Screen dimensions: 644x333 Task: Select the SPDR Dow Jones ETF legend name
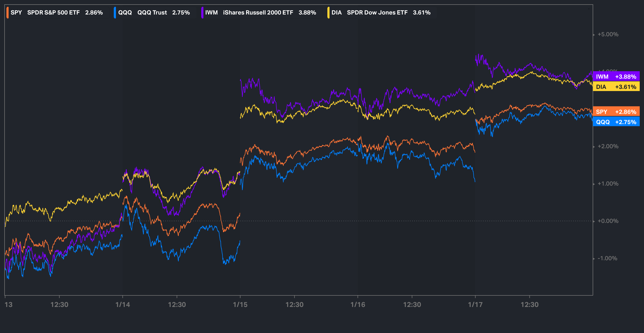pos(377,13)
